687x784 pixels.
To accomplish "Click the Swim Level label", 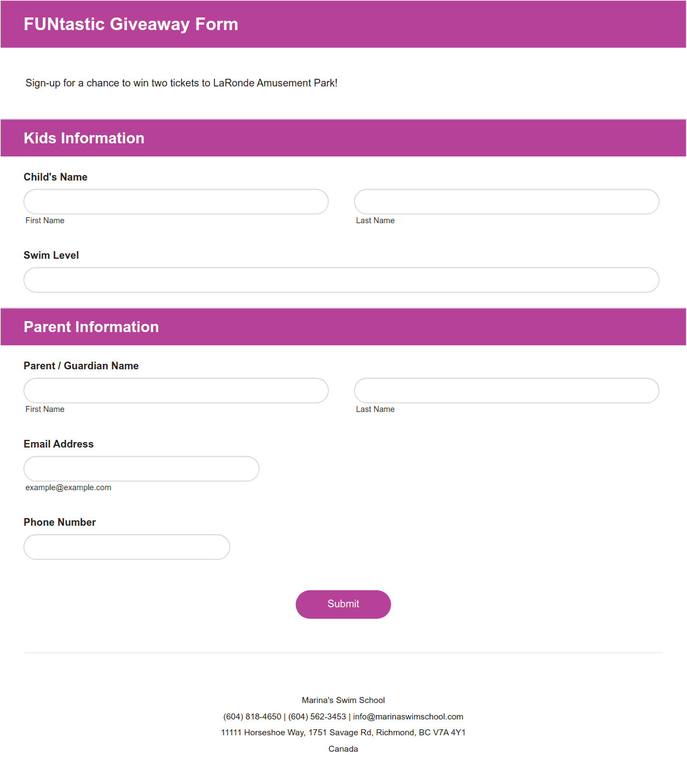I will pyautogui.click(x=51, y=255).
